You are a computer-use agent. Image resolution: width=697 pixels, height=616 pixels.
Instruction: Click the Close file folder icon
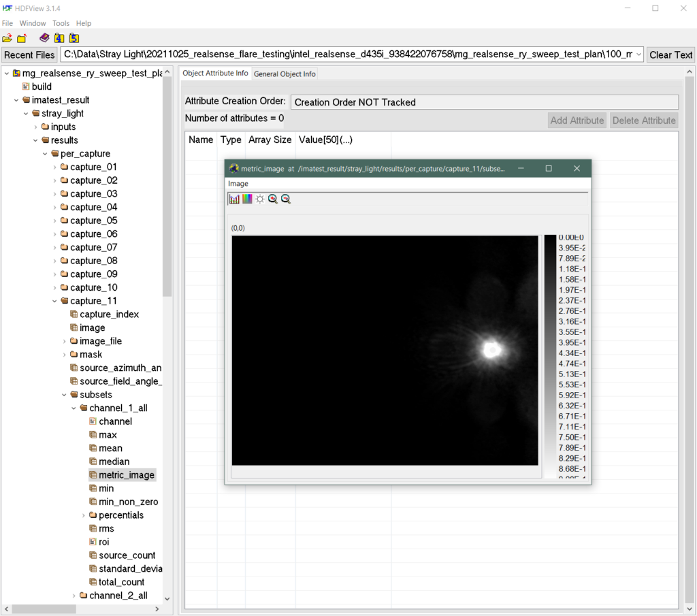[22, 38]
